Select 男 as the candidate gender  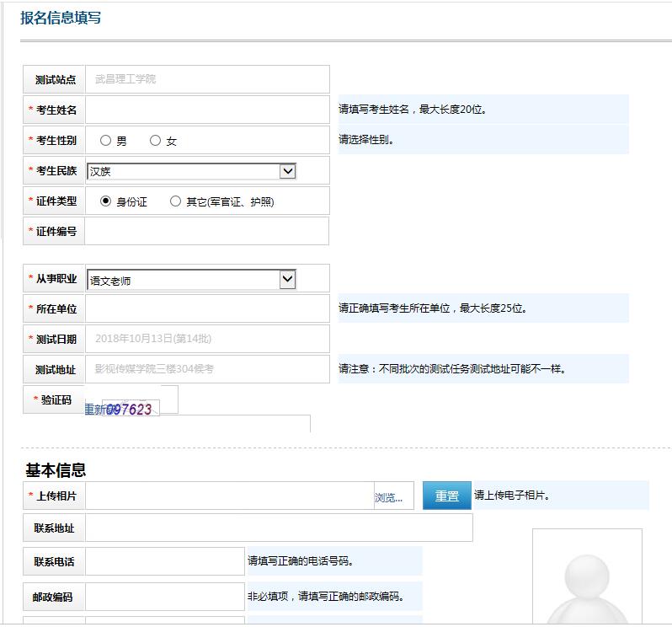coord(106,141)
